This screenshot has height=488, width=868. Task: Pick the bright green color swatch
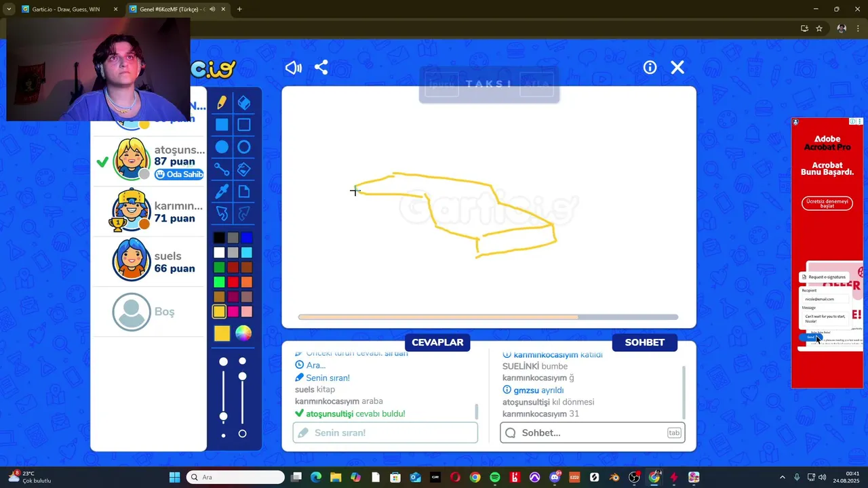click(219, 282)
